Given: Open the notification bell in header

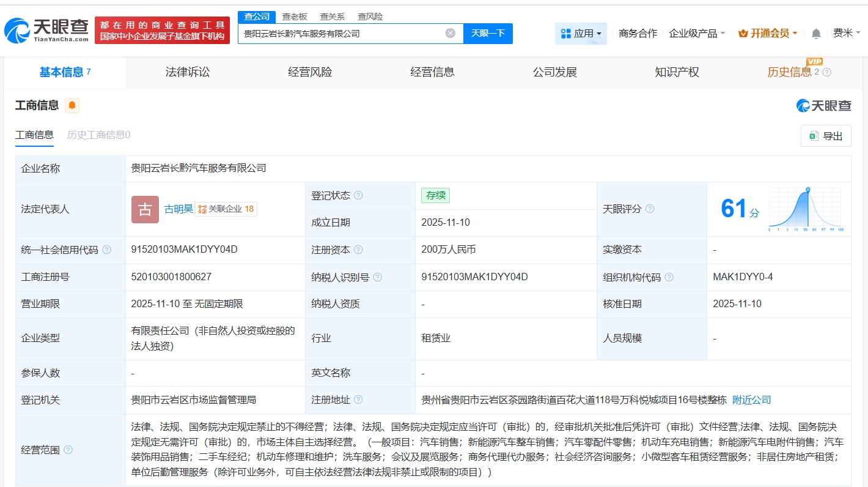Looking at the screenshot, I should tap(816, 34).
